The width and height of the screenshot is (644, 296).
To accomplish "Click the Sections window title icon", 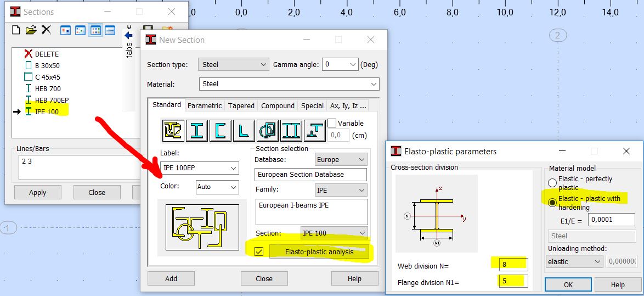I will tap(15, 12).
